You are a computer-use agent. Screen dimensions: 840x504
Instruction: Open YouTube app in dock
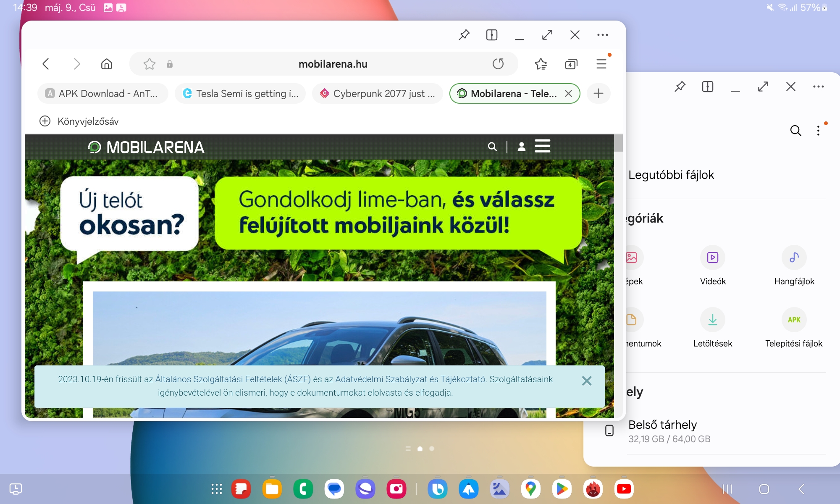pyautogui.click(x=624, y=489)
